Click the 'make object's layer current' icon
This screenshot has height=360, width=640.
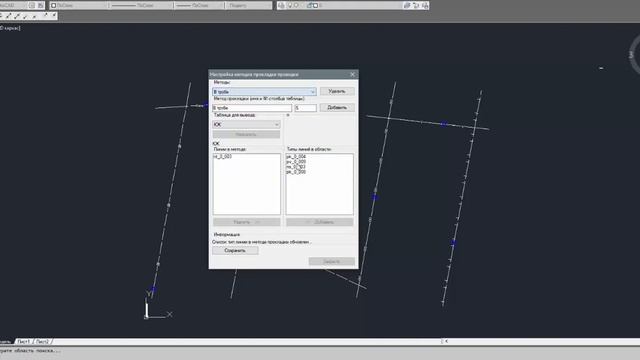pyautogui.click(x=407, y=5)
